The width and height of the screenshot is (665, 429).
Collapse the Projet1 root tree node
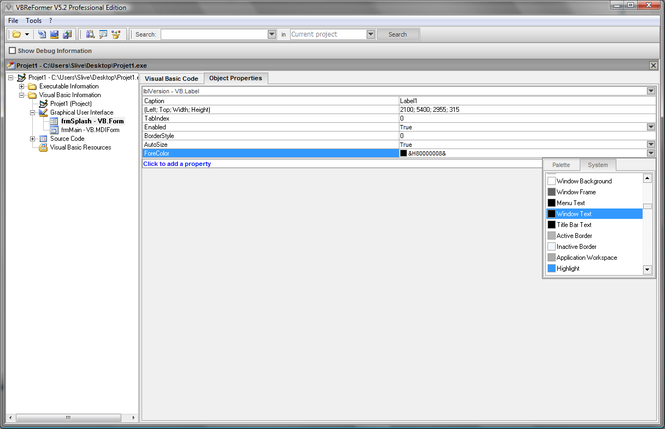[x=11, y=78]
